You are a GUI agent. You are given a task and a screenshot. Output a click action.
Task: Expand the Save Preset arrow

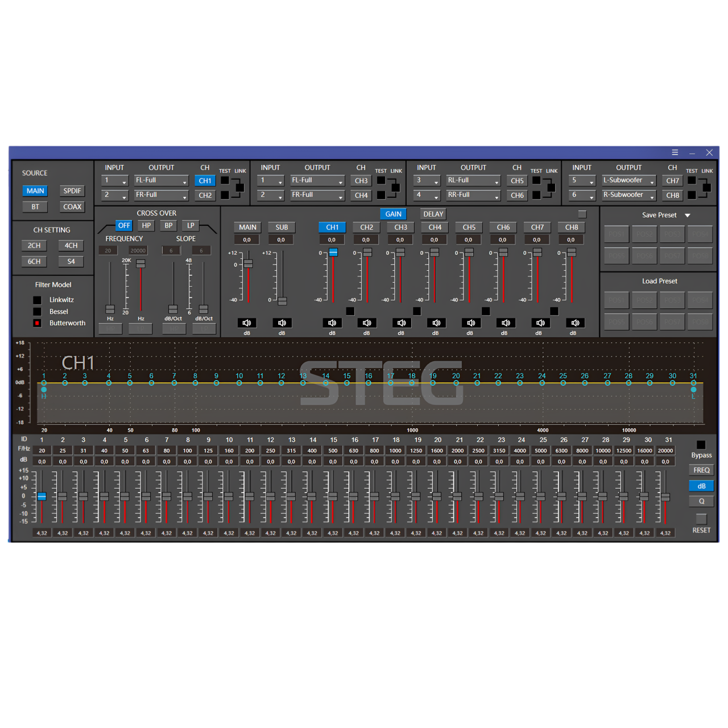(x=688, y=216)
